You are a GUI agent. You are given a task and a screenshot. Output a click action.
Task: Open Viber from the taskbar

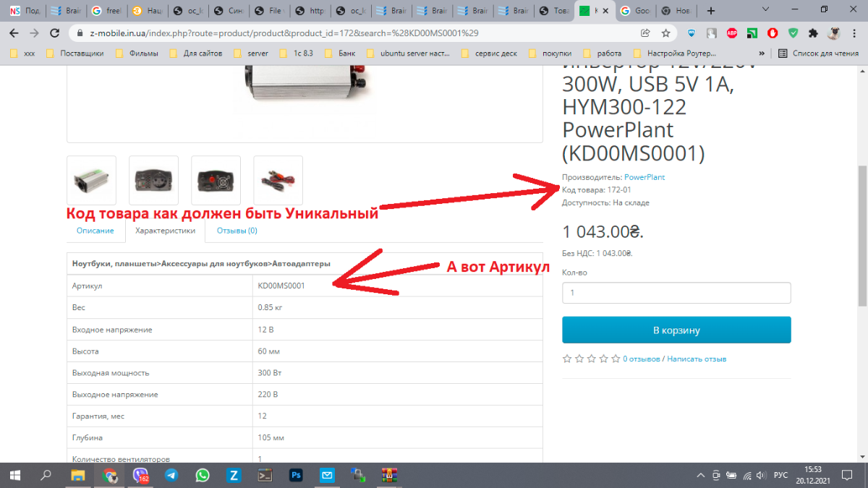[140, 476]
